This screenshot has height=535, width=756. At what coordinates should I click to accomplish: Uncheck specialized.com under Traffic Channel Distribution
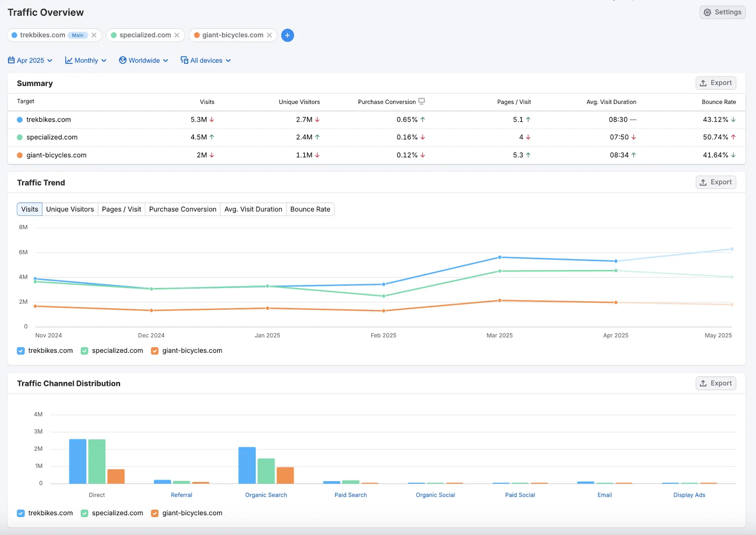84,513
